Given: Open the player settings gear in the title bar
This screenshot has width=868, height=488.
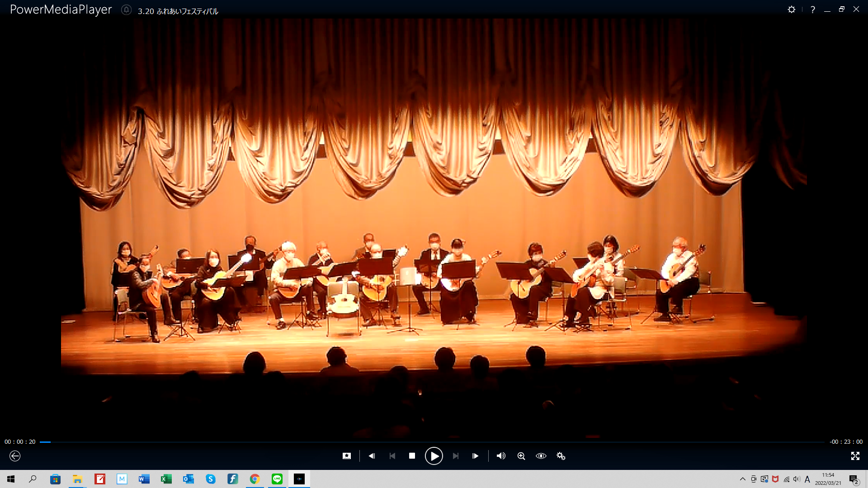Looking at the screenshot, I should 792,9.
